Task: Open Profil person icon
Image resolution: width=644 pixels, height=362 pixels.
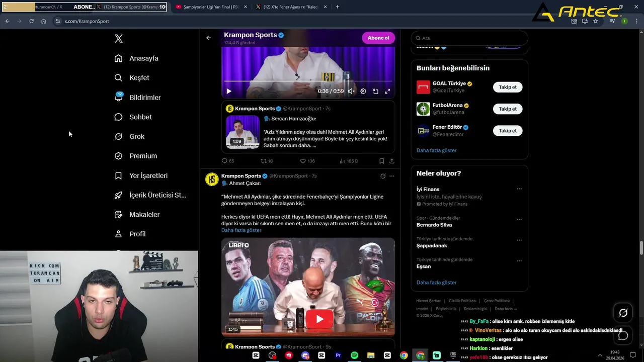Action: (118, 234)
